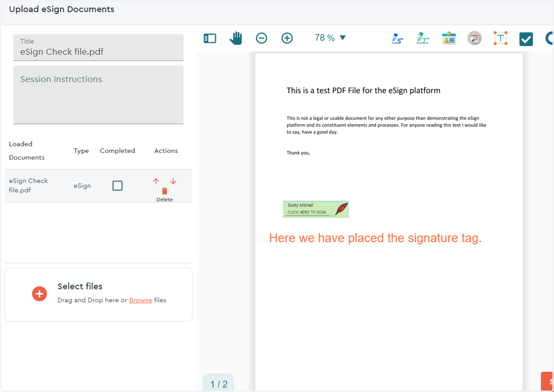Click the Session Instructions text area
The height and width of the screenshot is (392, 554).
coord(98,95)
